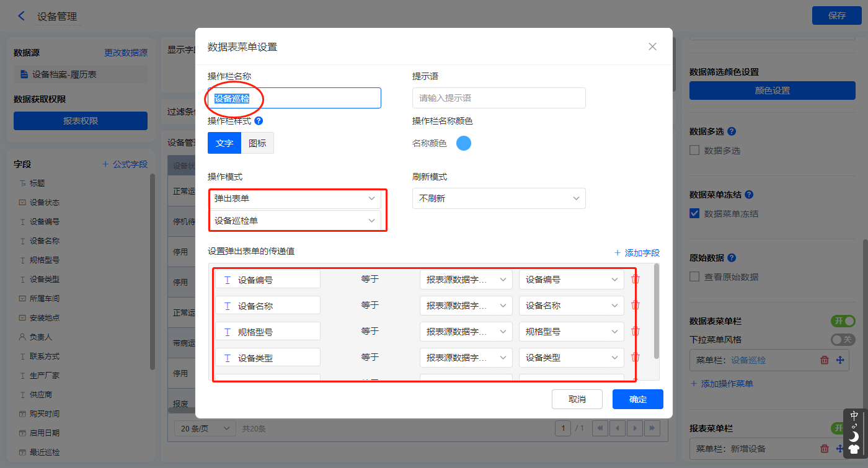Delete the 设备巡检 menu bar item
Viewport: 868px width, 468px height.
824,360
